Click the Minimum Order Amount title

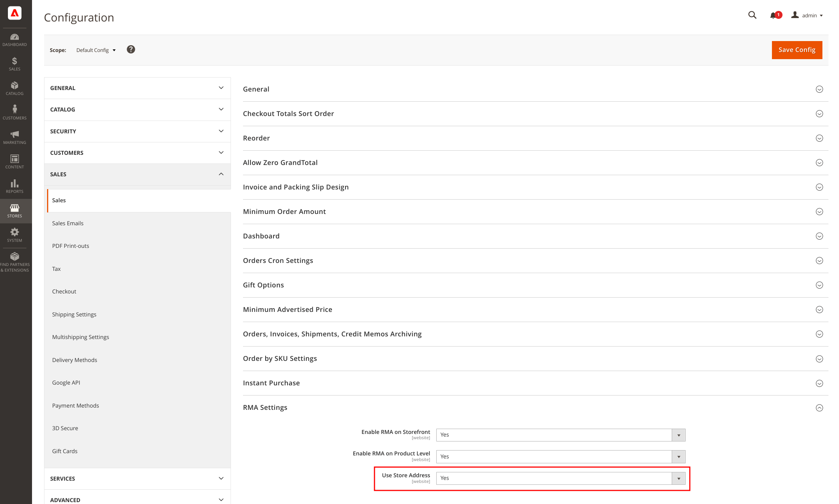[x=284, y=212]
